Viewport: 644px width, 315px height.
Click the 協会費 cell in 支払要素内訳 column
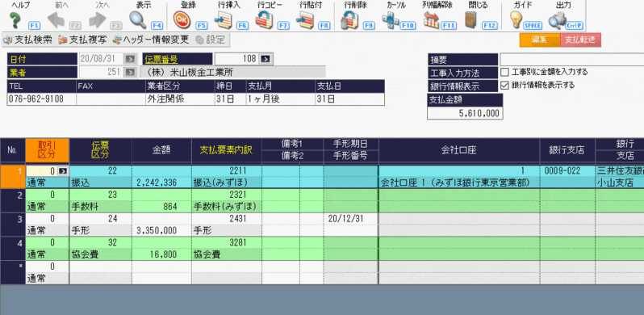[x=227, y=254]
